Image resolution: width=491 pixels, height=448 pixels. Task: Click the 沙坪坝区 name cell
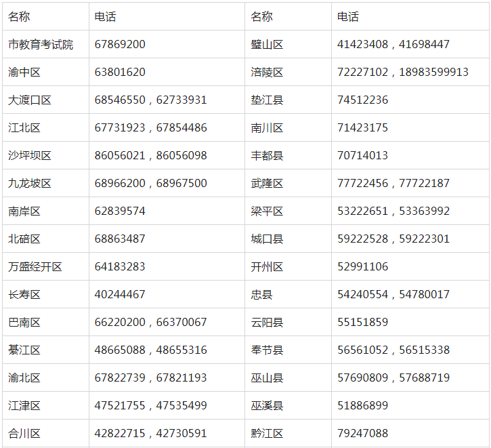(x=30, y=156)
